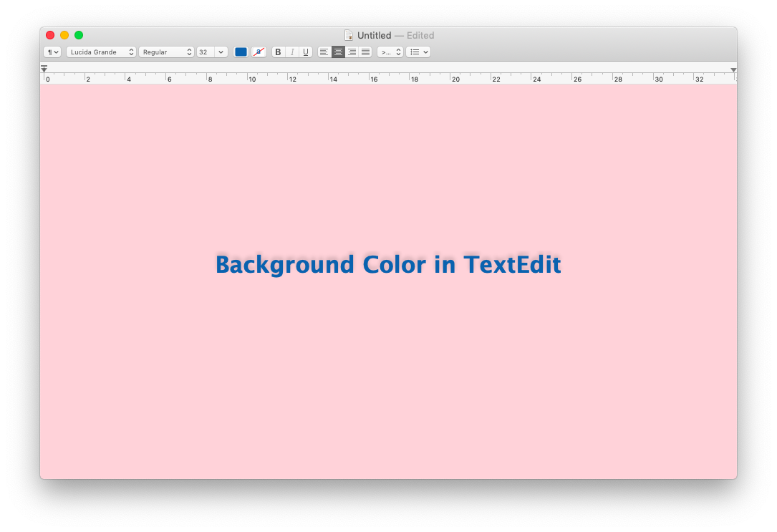Screen dimensions: 777x532
Task: Align text to the right
Action: (x=352, y=52)
